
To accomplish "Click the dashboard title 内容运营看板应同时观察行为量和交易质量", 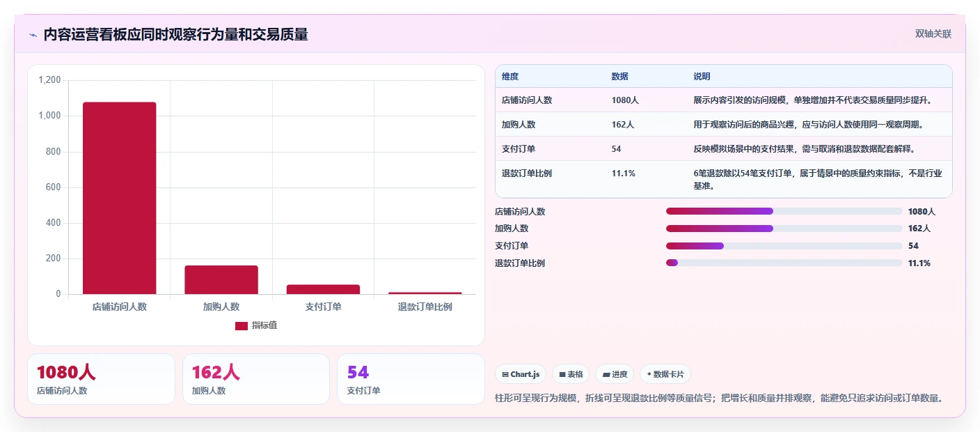I will click(x=175, y=34).
